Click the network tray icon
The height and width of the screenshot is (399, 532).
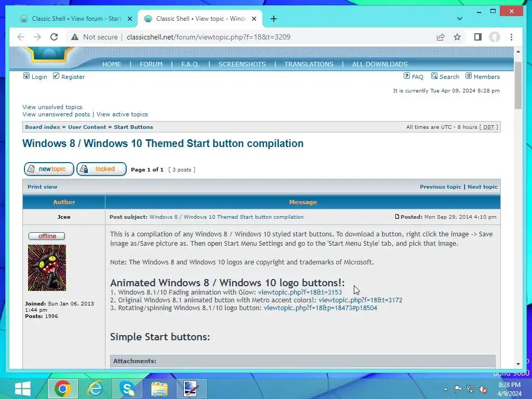point(471,389)
